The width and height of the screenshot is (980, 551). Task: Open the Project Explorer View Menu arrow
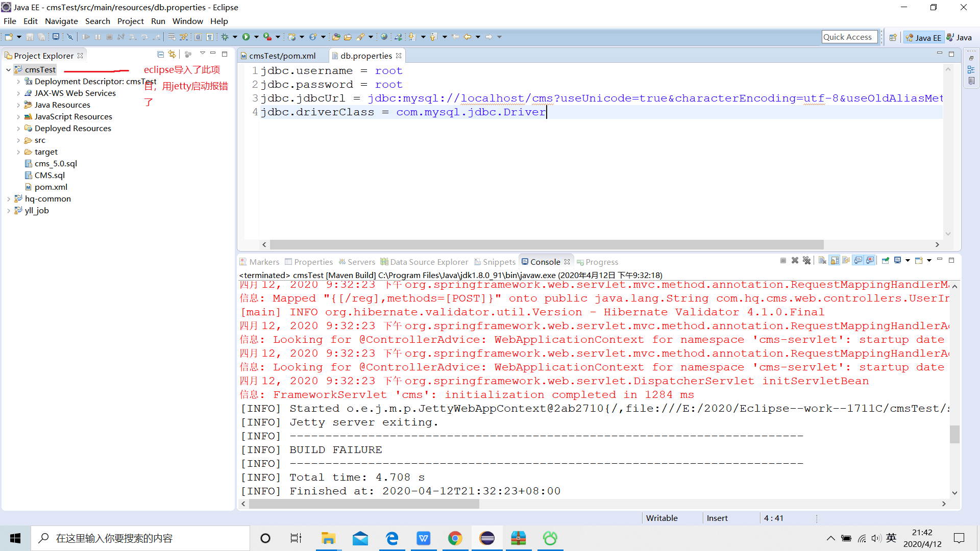pyautogui.click(x=202, y=54)
